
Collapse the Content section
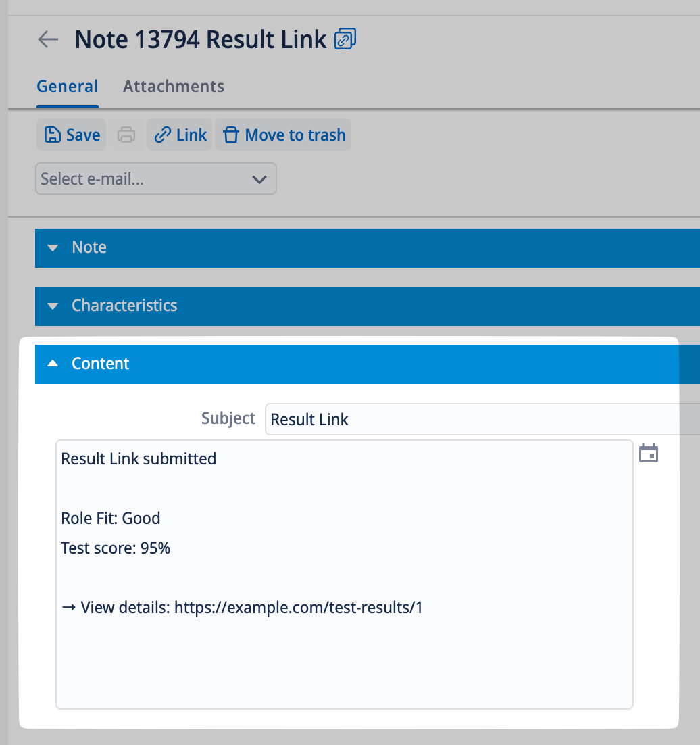[x=100, y=364]
